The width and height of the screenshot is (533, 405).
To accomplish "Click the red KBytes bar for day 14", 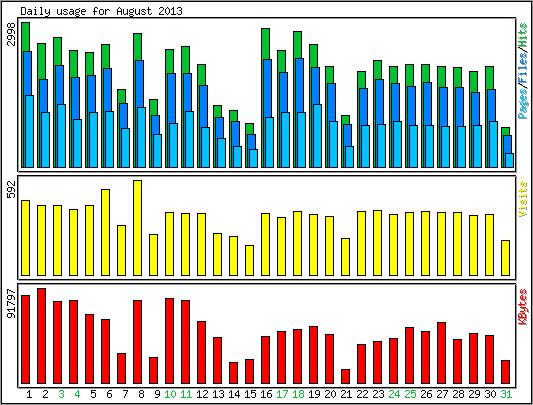I will [234, 373].
